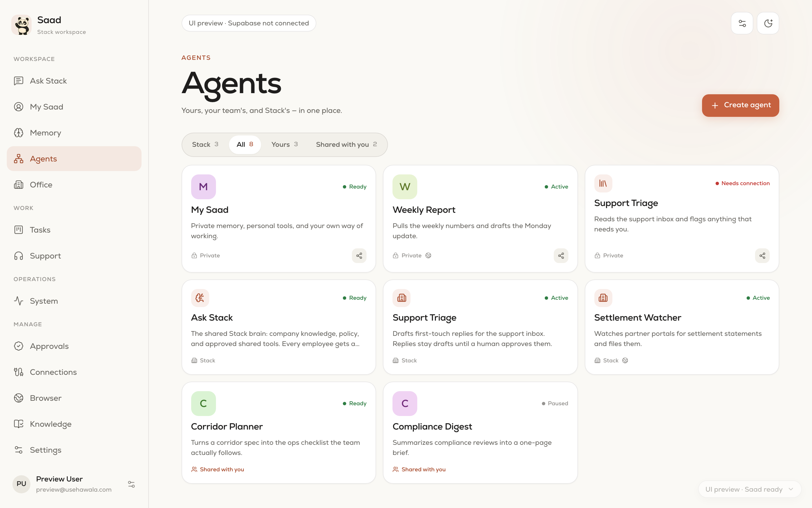Toggle dark mode moon icon
This screenshot has width=812, height=508.
(x=768, y=23)
